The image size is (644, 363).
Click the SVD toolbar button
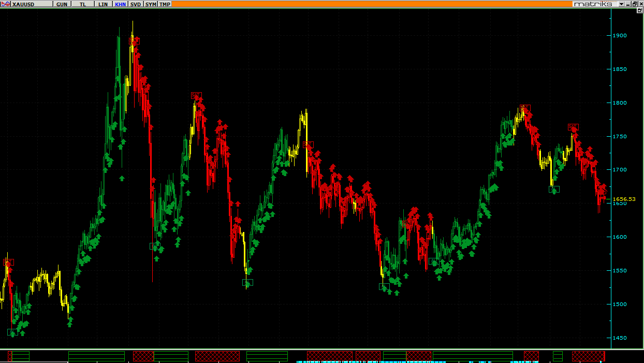click(x=135, y=4)
